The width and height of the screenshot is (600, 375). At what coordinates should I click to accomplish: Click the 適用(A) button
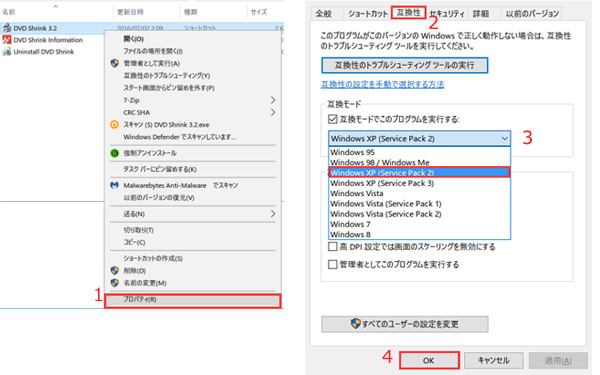[558, 360]
